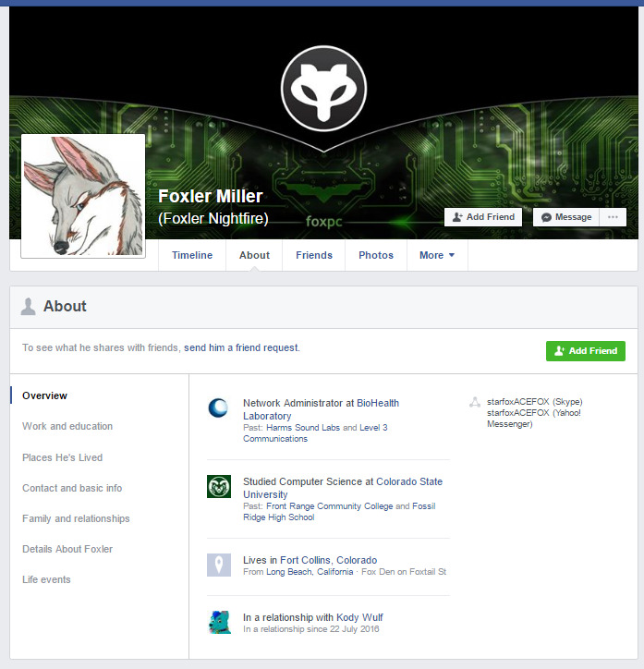
Task: Open the Front Range Community College link
Action: point(329,506)
